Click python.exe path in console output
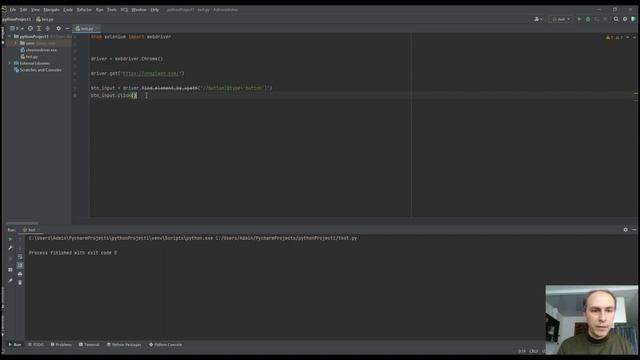Viewport: 640px width, 360px height. point(121,238)
